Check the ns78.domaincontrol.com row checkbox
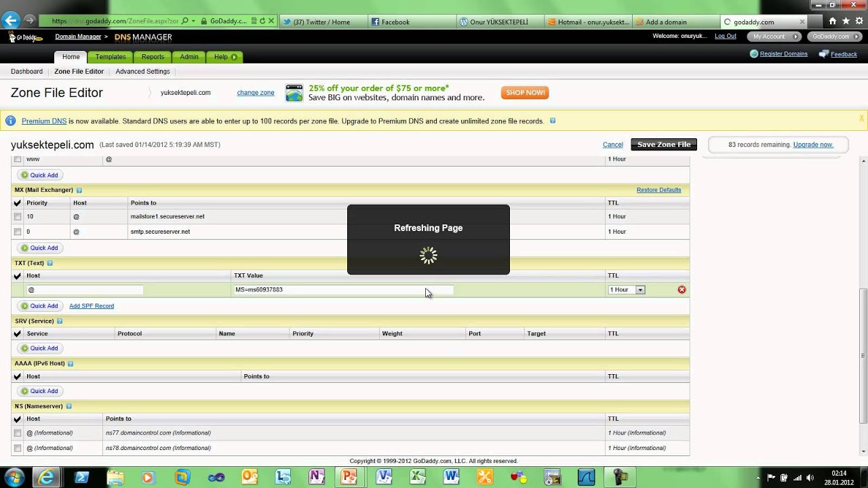The height and width of the screenshot is (488, 868). 18,448
